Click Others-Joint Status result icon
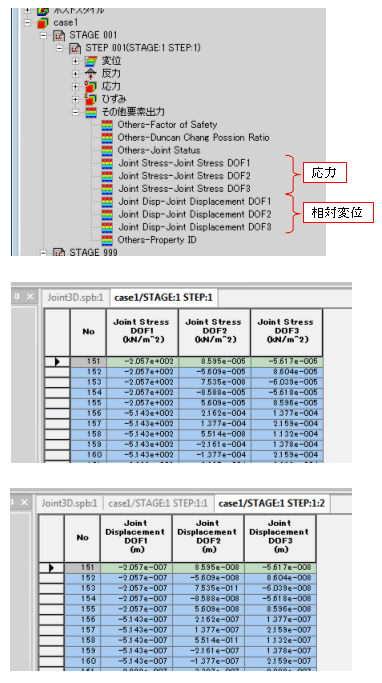The height and width of the screenshot is (683, 382). (x=107, y=151)
